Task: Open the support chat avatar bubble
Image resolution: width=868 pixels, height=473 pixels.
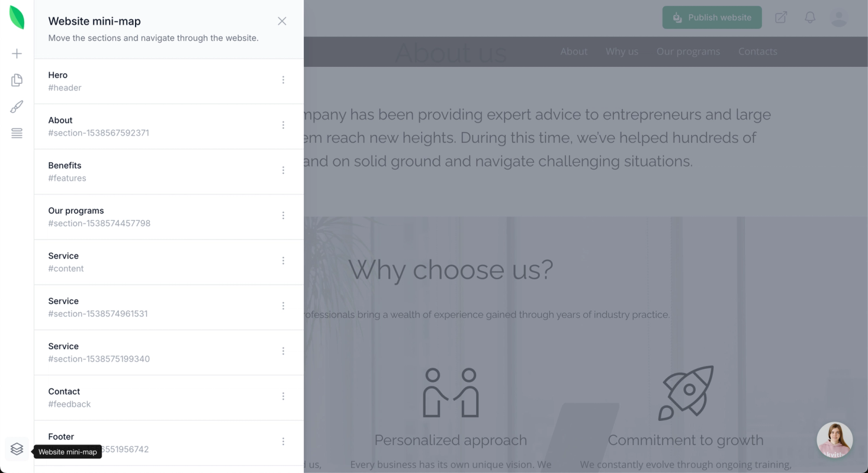Action: [x=834, y=440]
